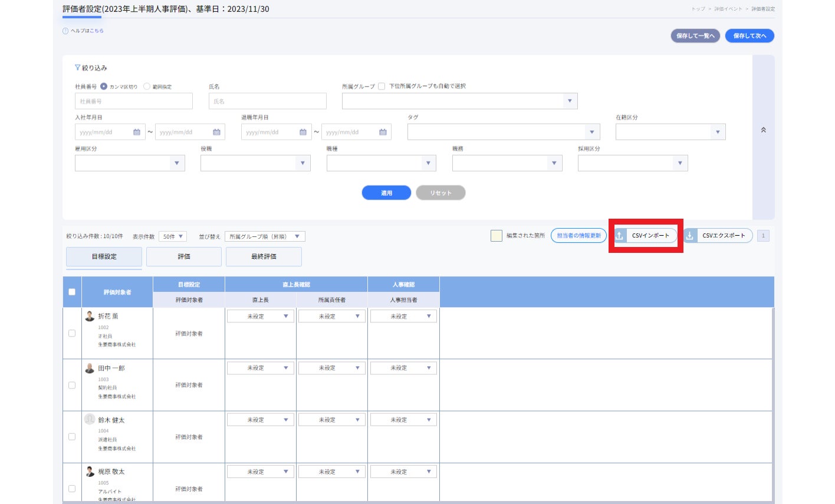
Task: Enable 下位所属グループも自動で選択 checkbox
Action: coord(382,87)
